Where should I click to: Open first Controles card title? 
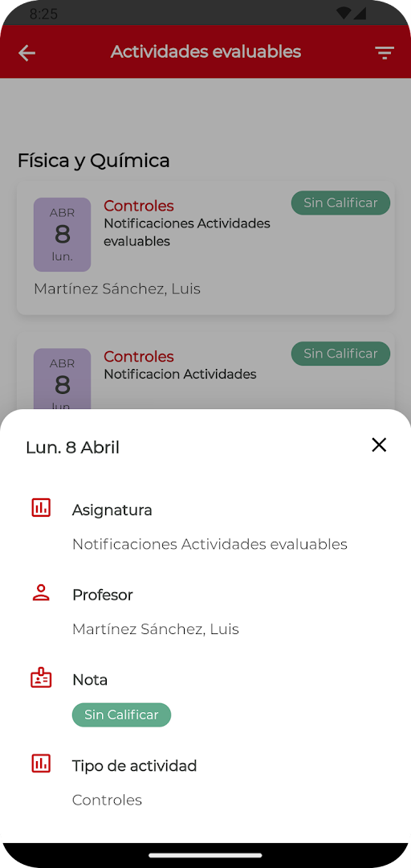[x=139, y=206]
